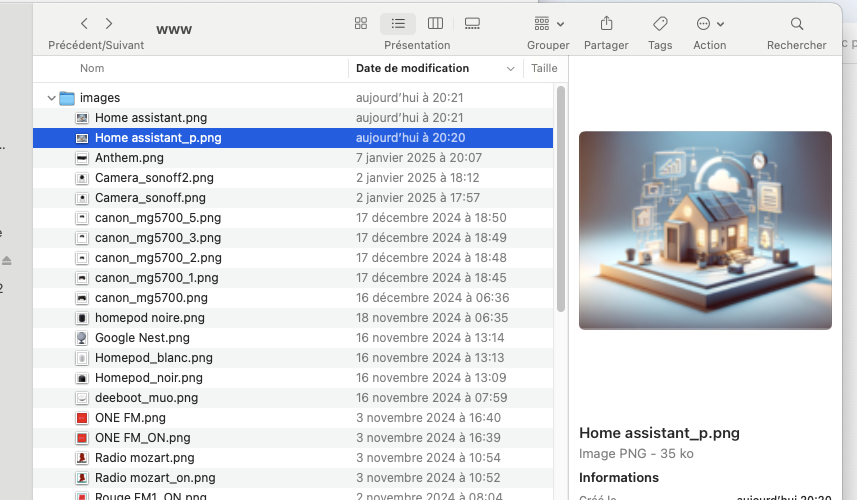Viewport: 857px width, 500px height.
Task: Select deeboot_muo.png file icon
Action: [82, 398]
